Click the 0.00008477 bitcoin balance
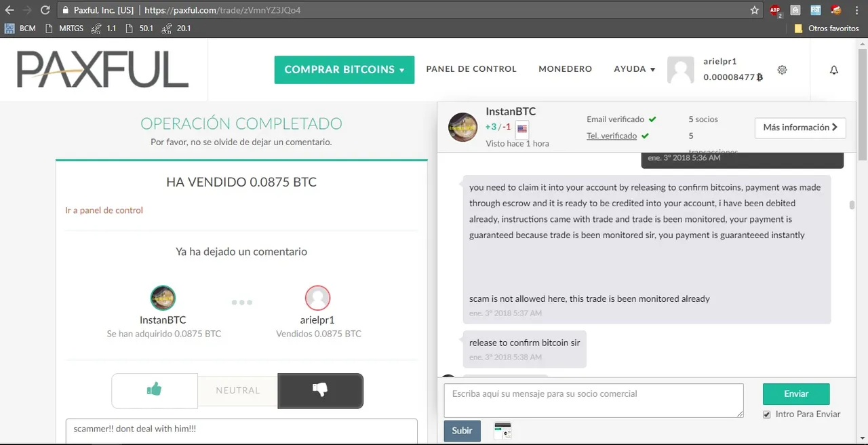 pyautogui.click(x=733, y=77)
